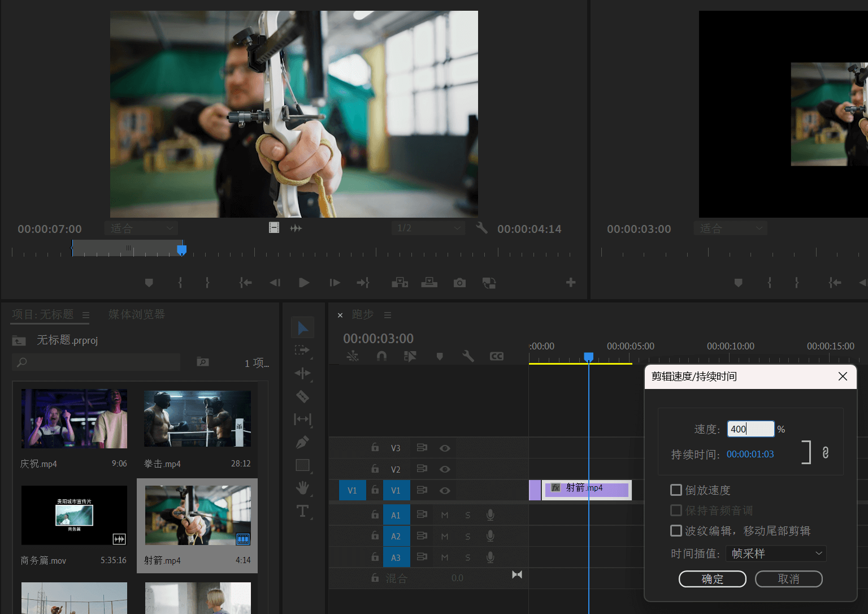Close the 剪辑速度/持续时间 dialog

tap(843, 377)
